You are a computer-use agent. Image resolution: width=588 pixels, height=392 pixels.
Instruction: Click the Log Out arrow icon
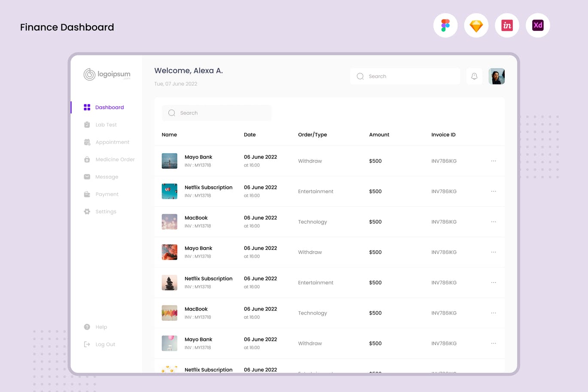87,344
